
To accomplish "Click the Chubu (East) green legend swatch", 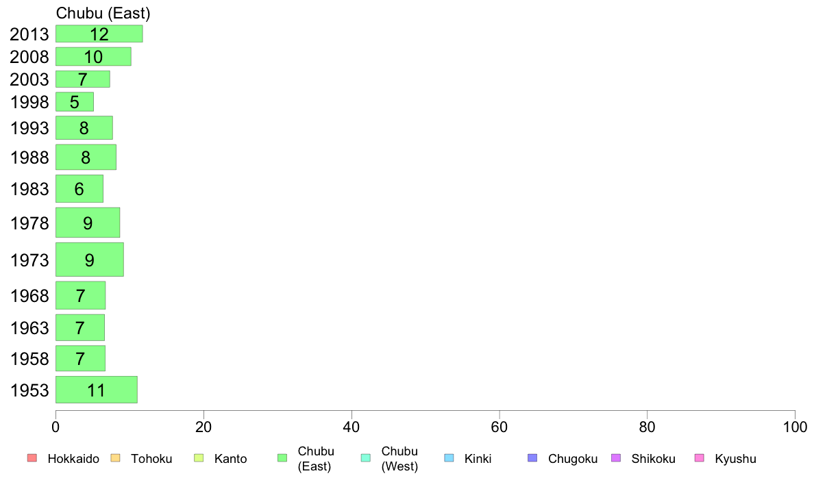I will tap(282, 458).
